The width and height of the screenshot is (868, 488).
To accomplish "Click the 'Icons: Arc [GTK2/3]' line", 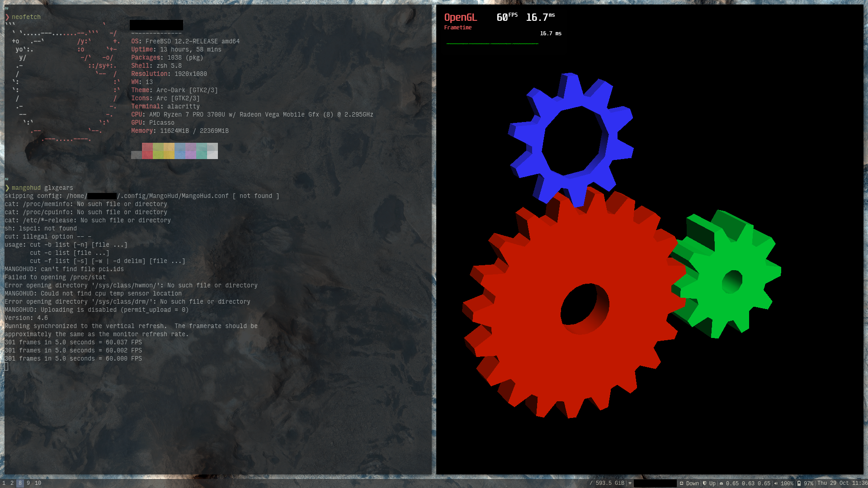I will (165, 99).
